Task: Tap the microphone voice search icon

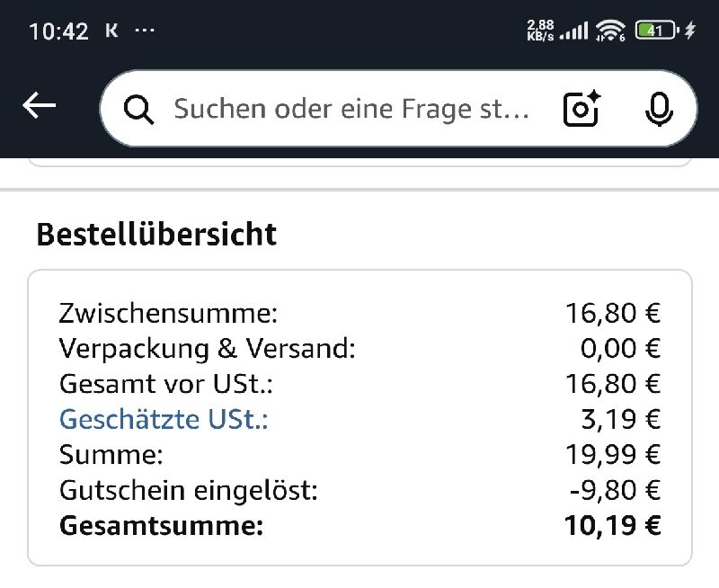Action: pos(660,109)
